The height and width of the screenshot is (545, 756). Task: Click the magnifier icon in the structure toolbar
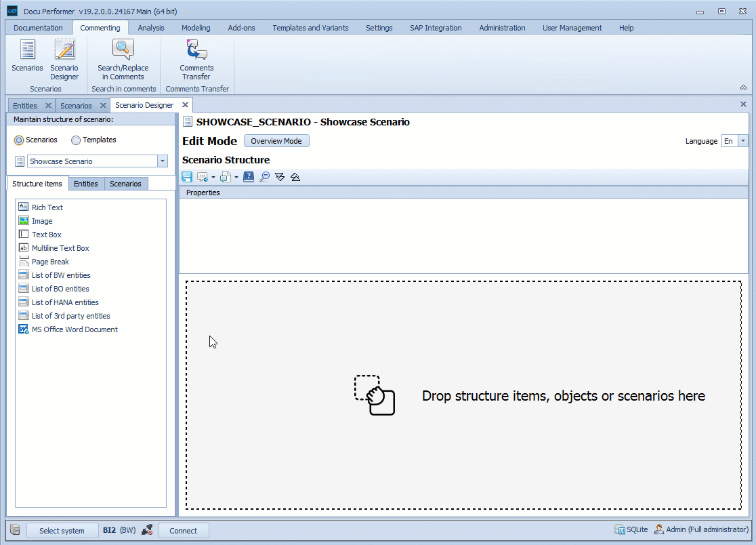(264, 177)
